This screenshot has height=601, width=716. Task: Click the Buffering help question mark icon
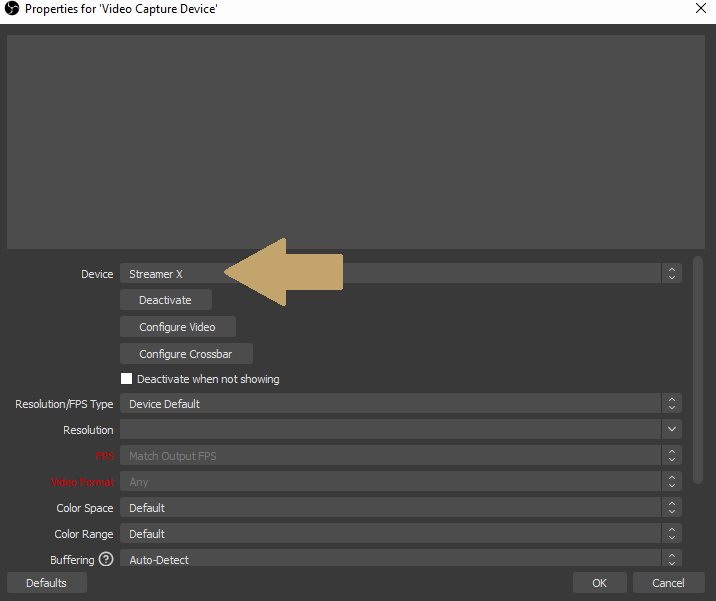click(106, 560)
